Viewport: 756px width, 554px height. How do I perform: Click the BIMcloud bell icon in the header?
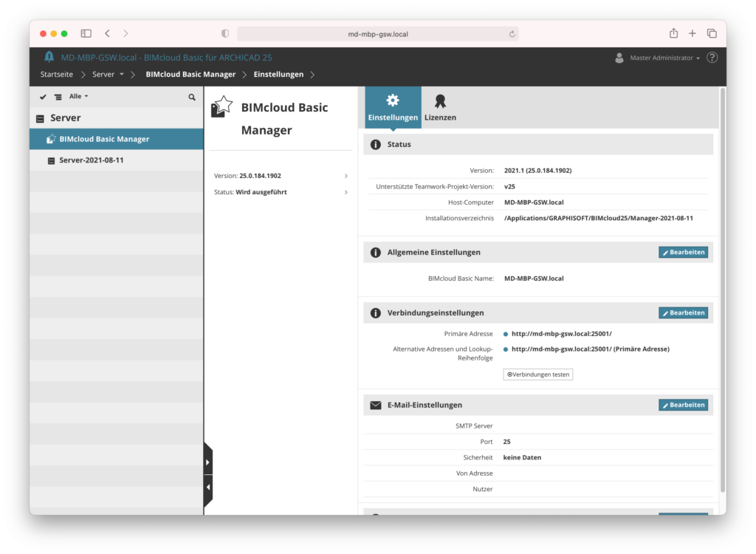coord(49,57)
